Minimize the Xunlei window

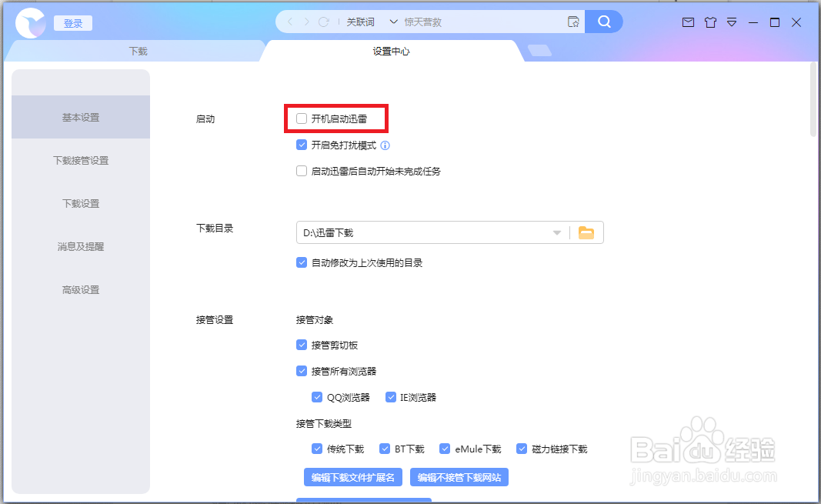coord(753,22)
